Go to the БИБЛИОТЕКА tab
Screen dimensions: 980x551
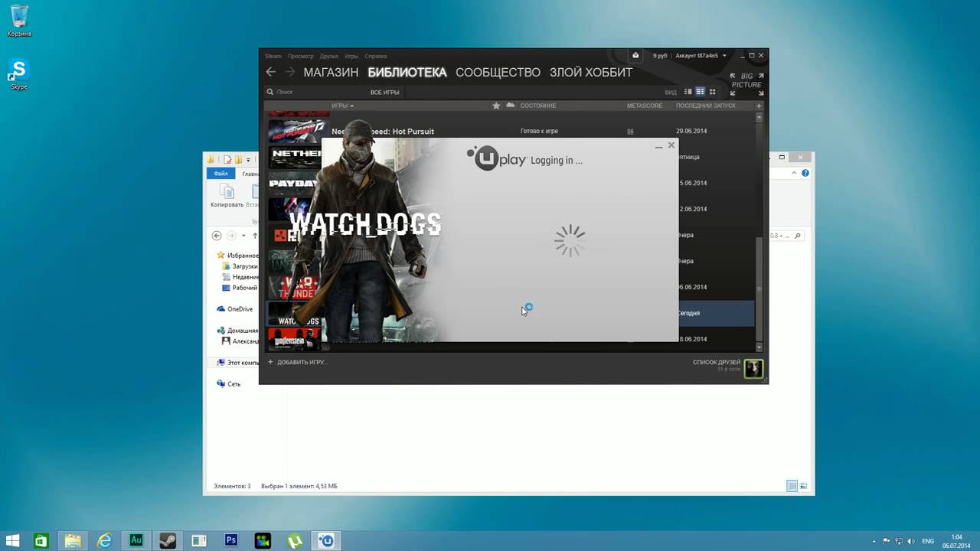[407, 72]
